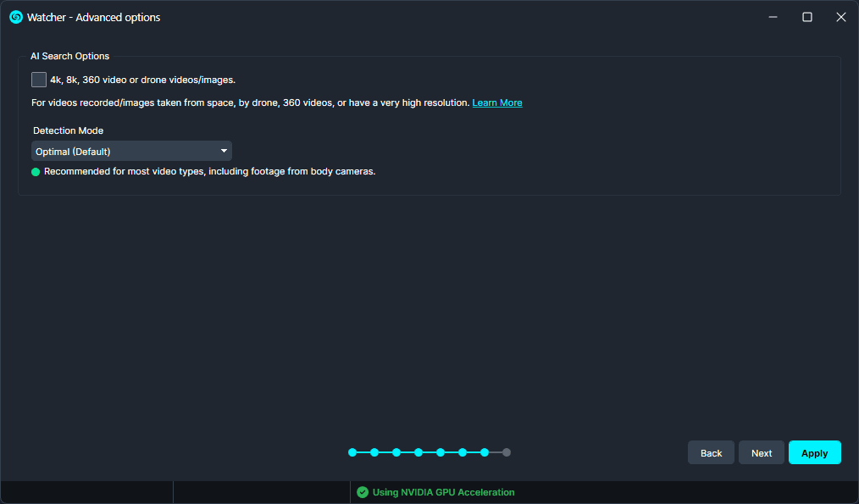This screenshot has width=859, height=504.
Task: Click the green checkmark GPU acceleration icon
Action: 362,492
